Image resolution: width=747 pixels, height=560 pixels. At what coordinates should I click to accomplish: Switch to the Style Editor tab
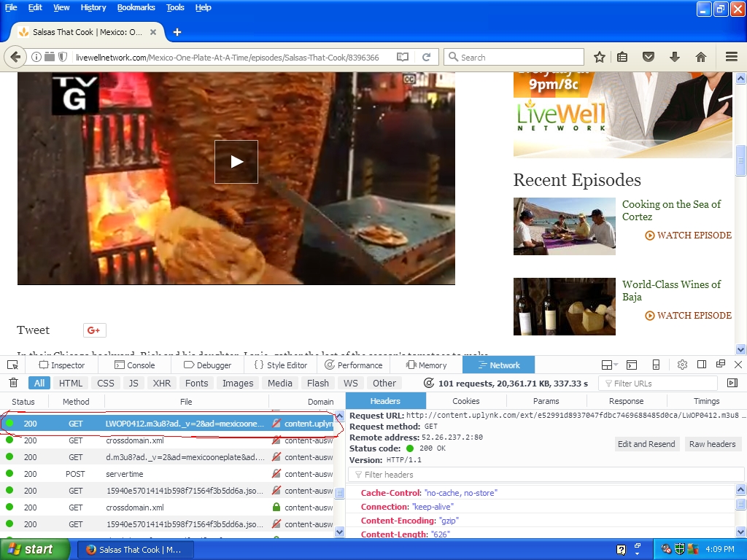tap(281, 365)
